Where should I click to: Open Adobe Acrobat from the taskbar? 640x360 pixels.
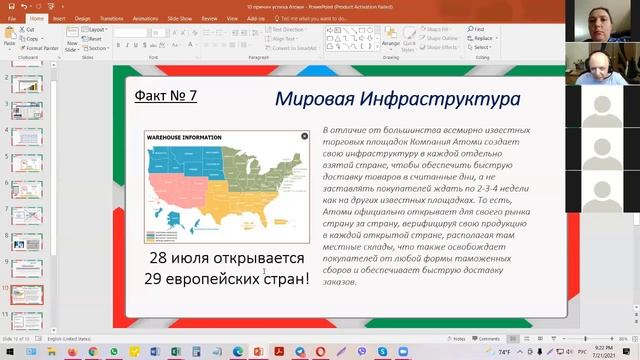click(x=279, y=351)
